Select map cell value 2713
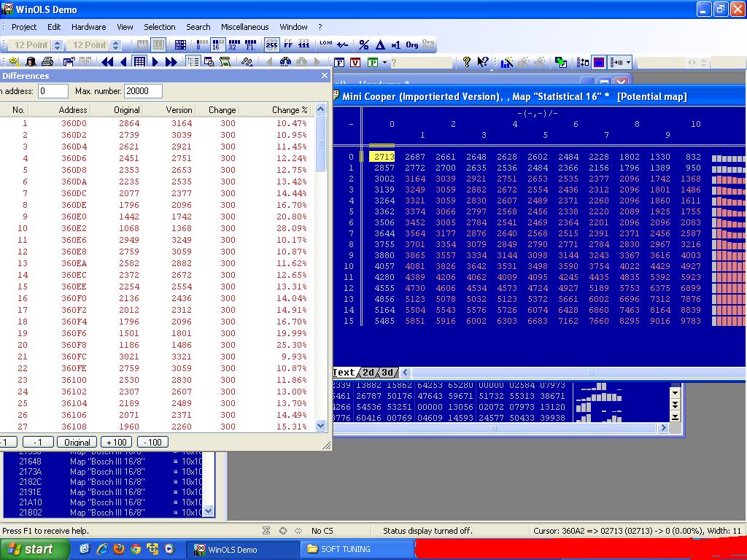 coord(382,157)
